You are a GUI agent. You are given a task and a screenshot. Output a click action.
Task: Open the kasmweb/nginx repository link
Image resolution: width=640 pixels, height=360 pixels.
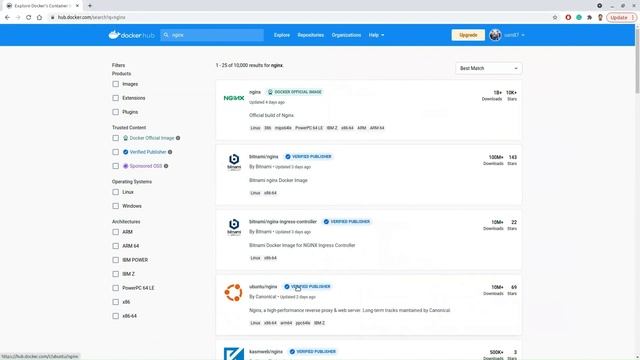coord(266,351)
